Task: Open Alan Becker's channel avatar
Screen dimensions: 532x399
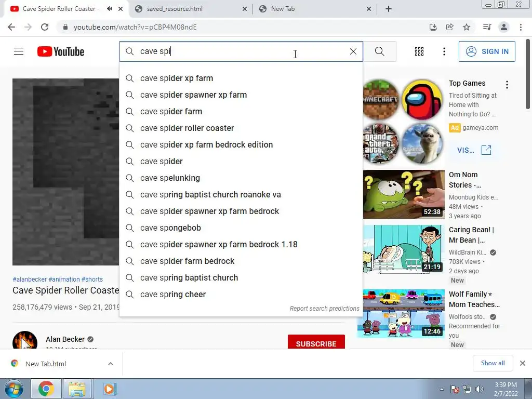Action: [x=25, y=340]
